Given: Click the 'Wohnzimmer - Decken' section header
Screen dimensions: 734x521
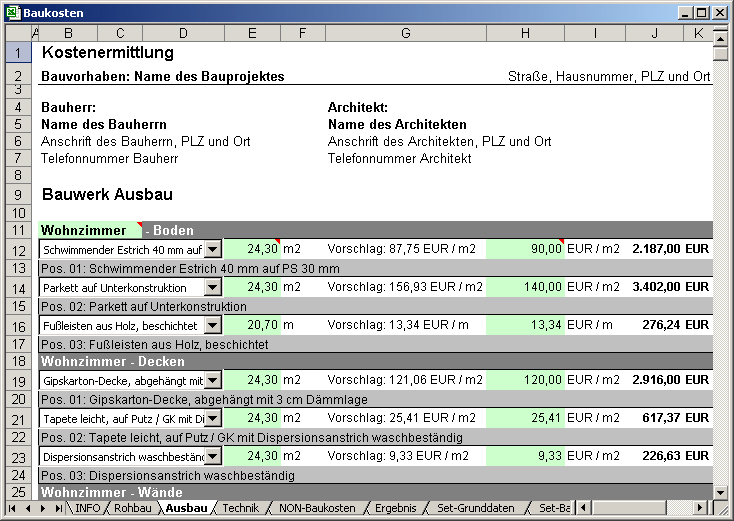Looking at the screenshot, I should pyautogui.click(x=375, y=361).
